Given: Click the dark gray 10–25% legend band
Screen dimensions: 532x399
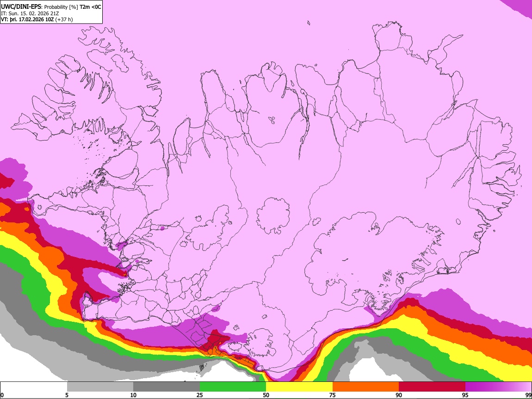Looking at the screenshot, I should pyautogui.click(x=167, y=387).
